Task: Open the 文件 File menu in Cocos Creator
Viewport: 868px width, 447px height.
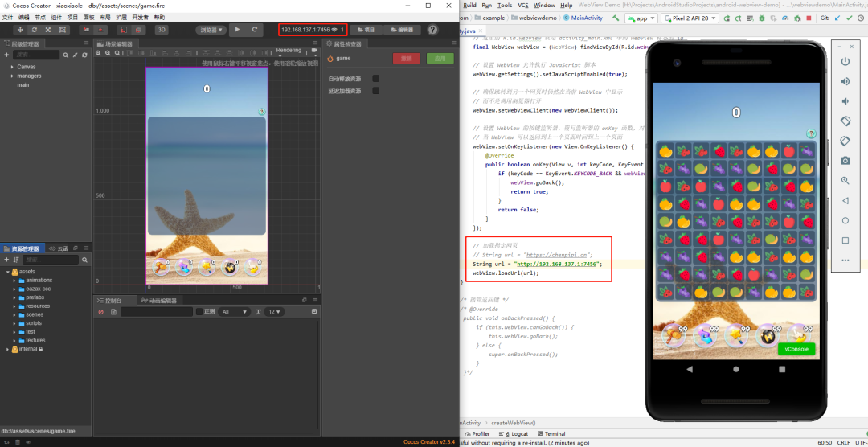Action: [7, 18]
